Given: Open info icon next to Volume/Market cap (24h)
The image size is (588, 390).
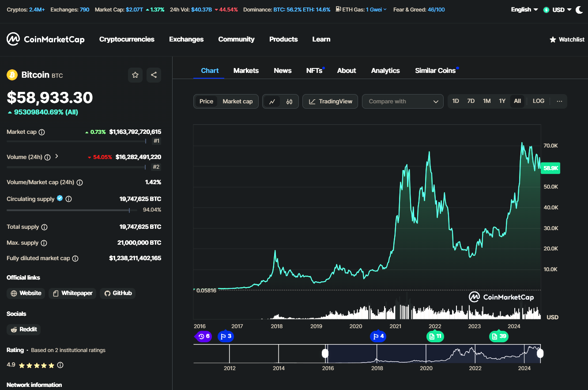Looking at the screenshot, I should [79, 182].
